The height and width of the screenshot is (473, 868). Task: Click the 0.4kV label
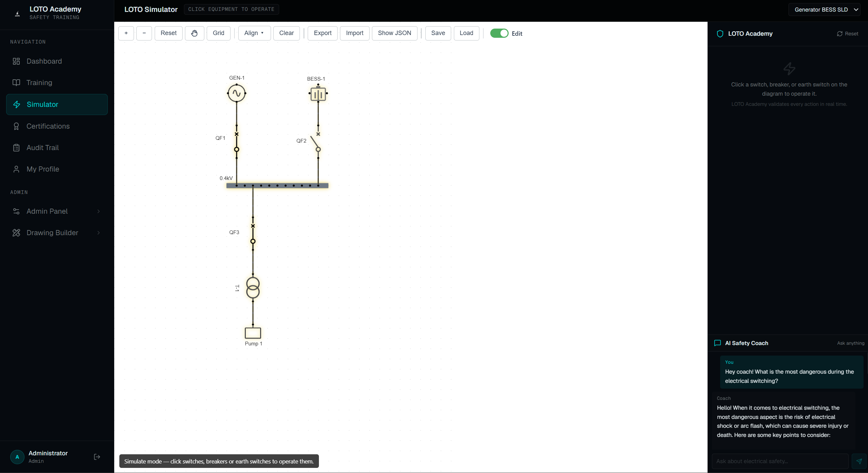pos(226,178)
